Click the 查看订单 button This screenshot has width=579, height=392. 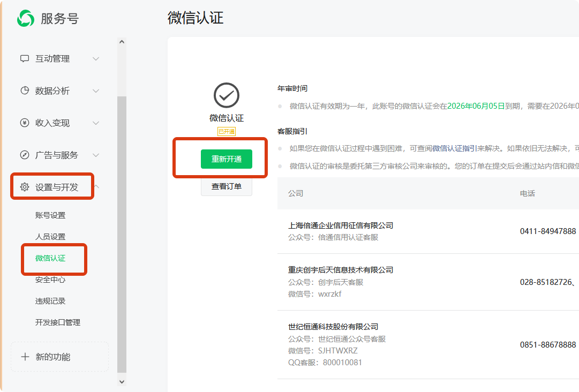[x=227, y=186]
